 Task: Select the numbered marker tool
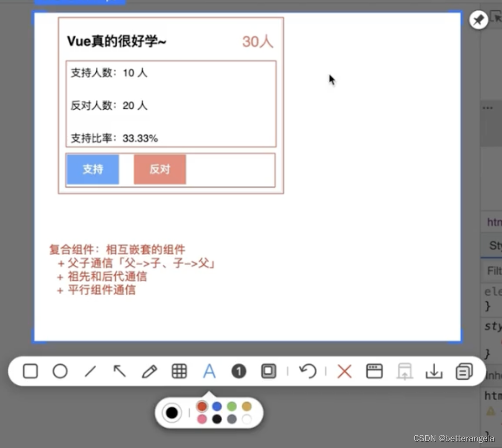[x=239, y=371]
